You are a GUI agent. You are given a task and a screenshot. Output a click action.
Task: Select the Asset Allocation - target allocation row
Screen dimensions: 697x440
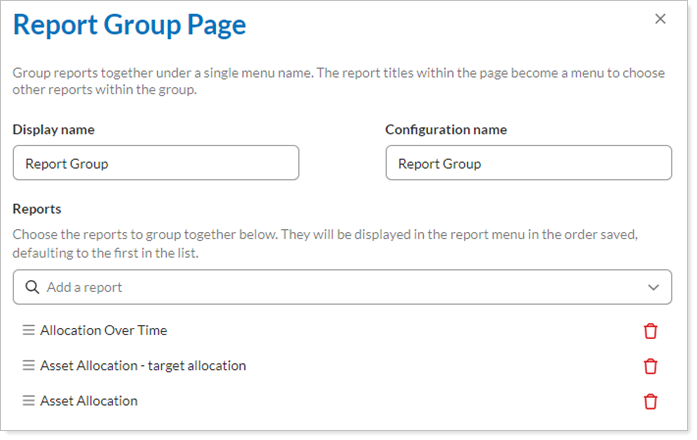[143, 366]
